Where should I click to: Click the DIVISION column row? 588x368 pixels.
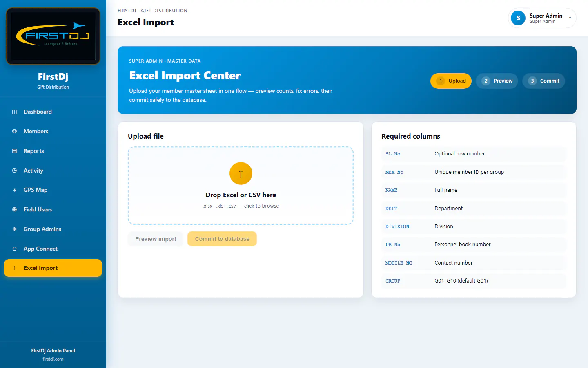click(474, 227)
